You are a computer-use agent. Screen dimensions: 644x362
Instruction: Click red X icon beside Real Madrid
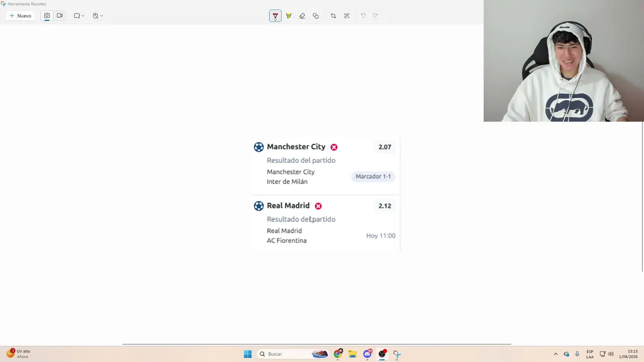(318, 206)
